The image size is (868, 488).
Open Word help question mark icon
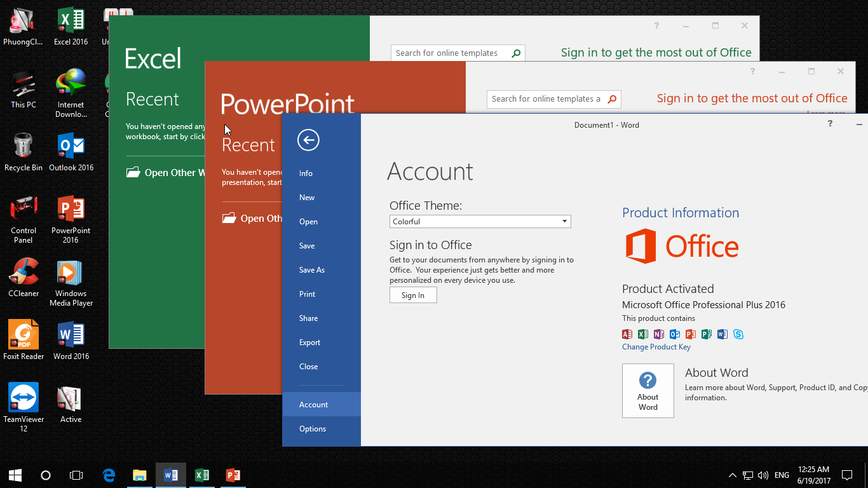[830, 124]
